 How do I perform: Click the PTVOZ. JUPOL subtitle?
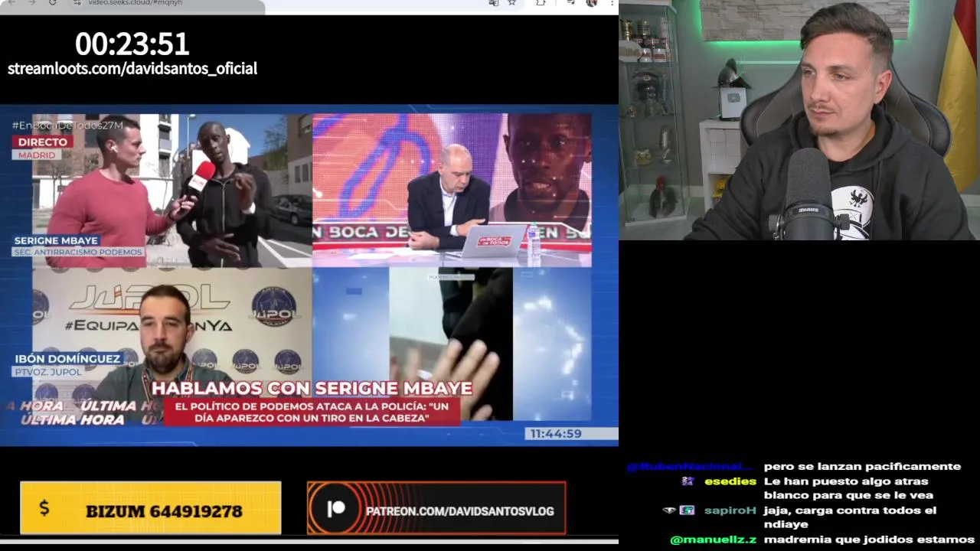point(47,371)
